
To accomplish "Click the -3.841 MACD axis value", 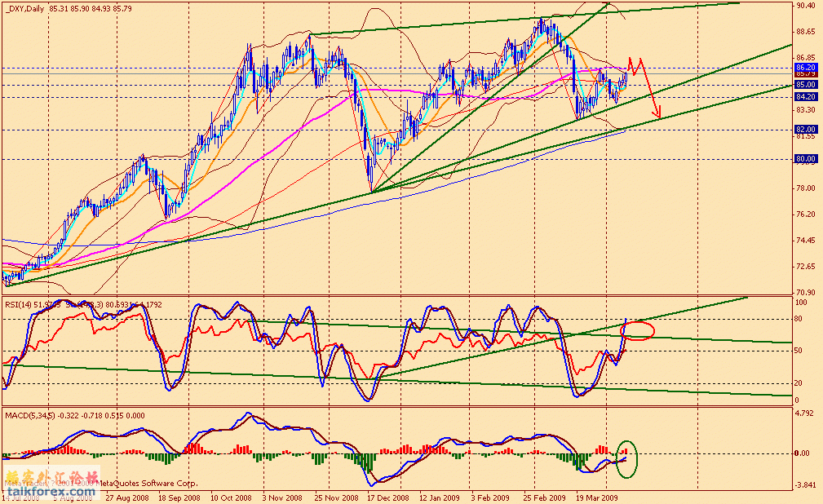I will click(805, 484).
